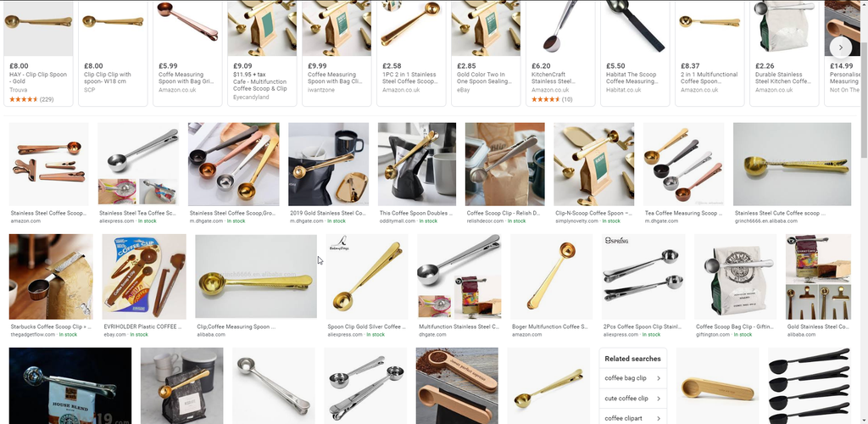Open the engraved wooden coffee scoop image
The width and height of the screenshot is (868, 424).
[457, 386]
